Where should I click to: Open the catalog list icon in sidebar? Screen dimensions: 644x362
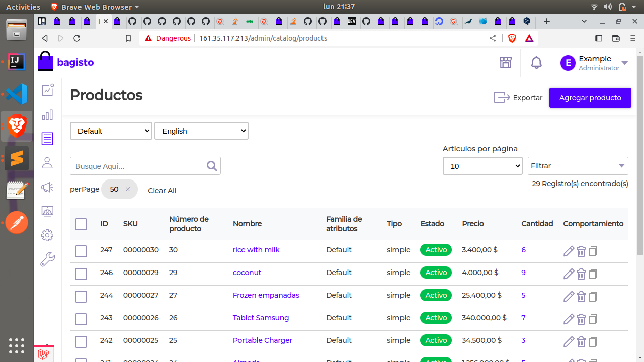coord(47,139)
